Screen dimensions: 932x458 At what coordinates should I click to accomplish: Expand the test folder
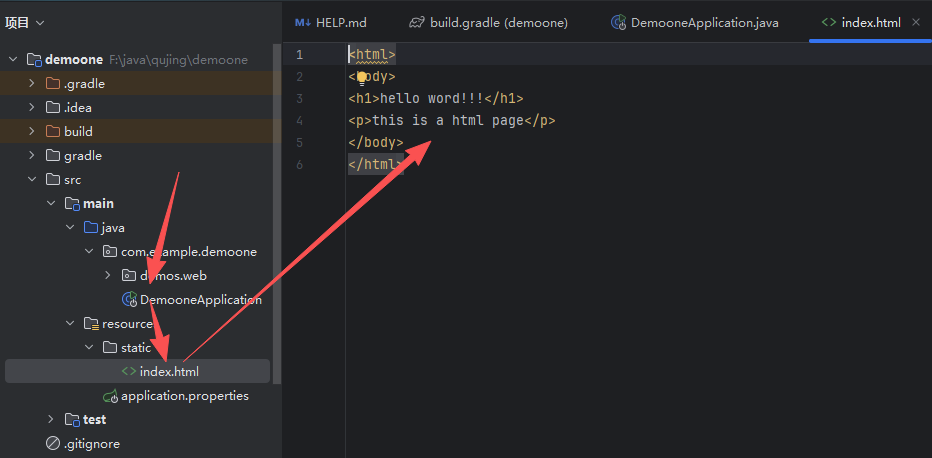click(51, 419)
